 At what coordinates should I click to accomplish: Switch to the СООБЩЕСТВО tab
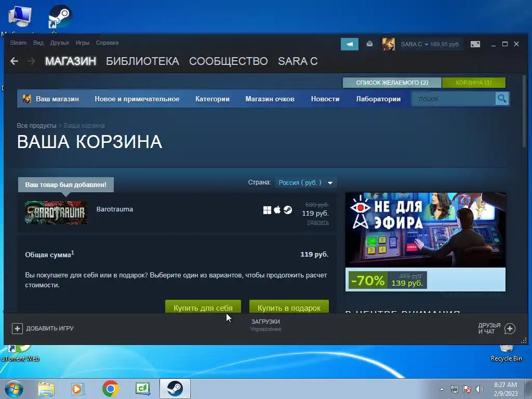point(229,61)
